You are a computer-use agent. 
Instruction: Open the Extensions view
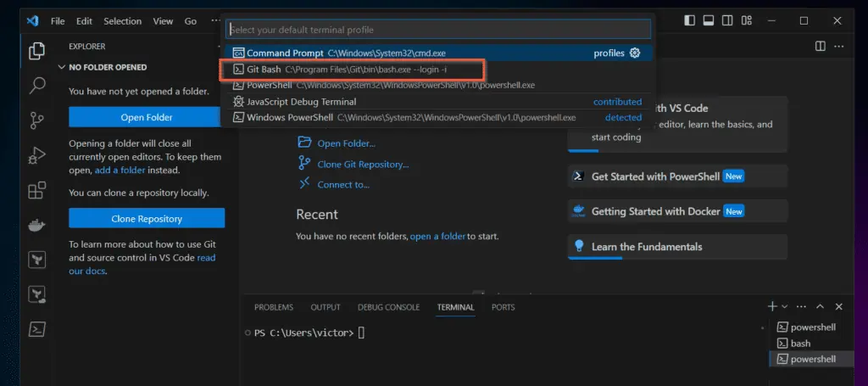[x=36, y=191]
